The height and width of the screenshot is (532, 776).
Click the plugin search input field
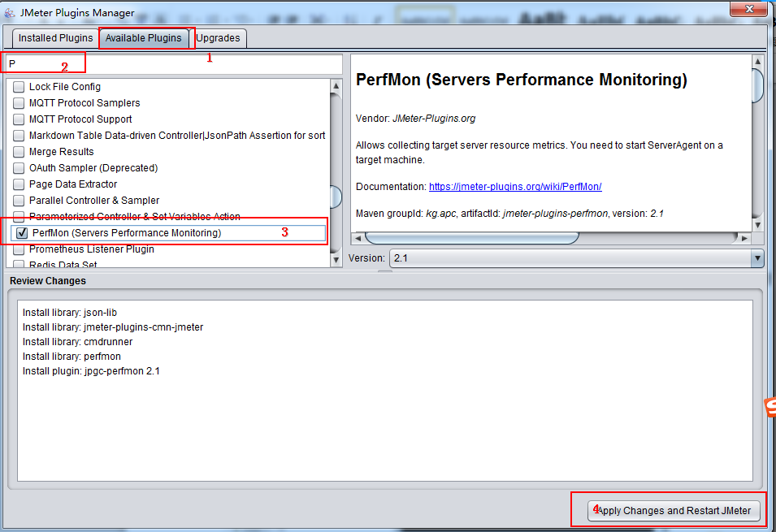coord(173,64)
